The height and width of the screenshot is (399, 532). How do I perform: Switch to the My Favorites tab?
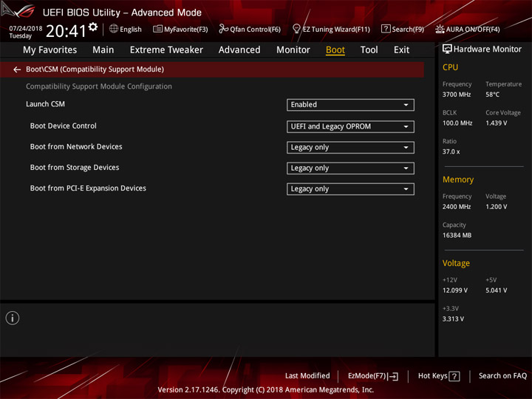(x=50, y=50)
